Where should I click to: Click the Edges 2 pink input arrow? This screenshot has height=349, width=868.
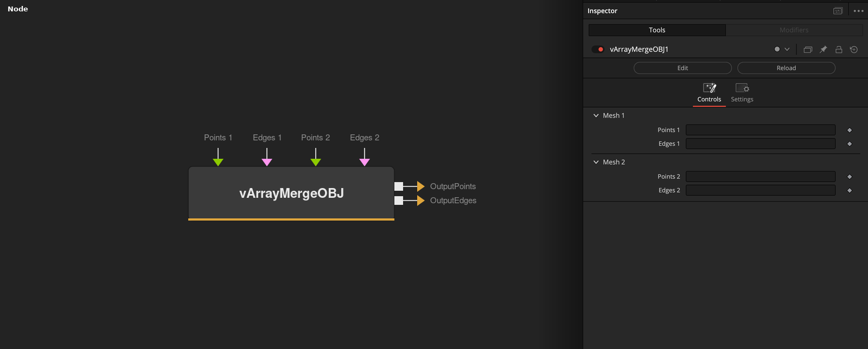point(365,162)
